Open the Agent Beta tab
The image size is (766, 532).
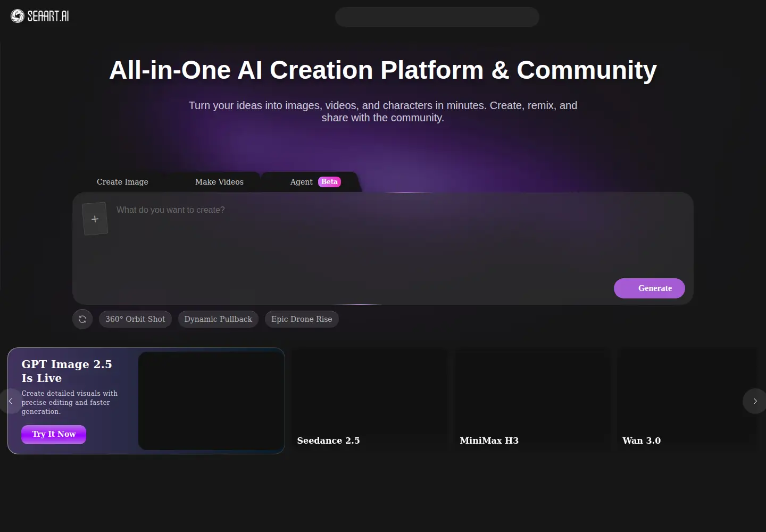pos(315,182)
